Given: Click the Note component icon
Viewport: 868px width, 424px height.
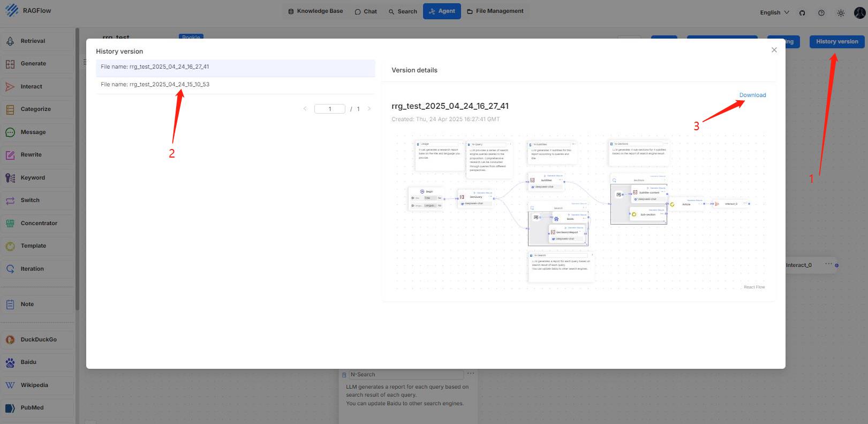Looking at the screenshot, I should [x=10, y=304].
